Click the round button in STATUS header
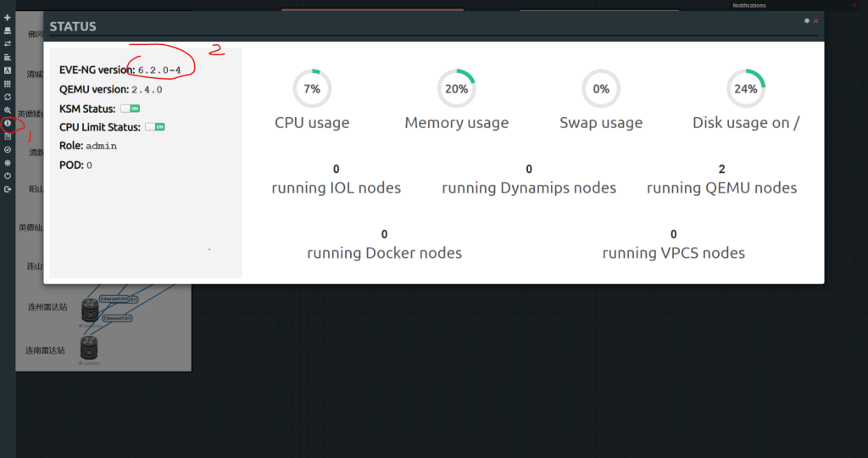The image size is (868, 458). (x=807, y=20)
